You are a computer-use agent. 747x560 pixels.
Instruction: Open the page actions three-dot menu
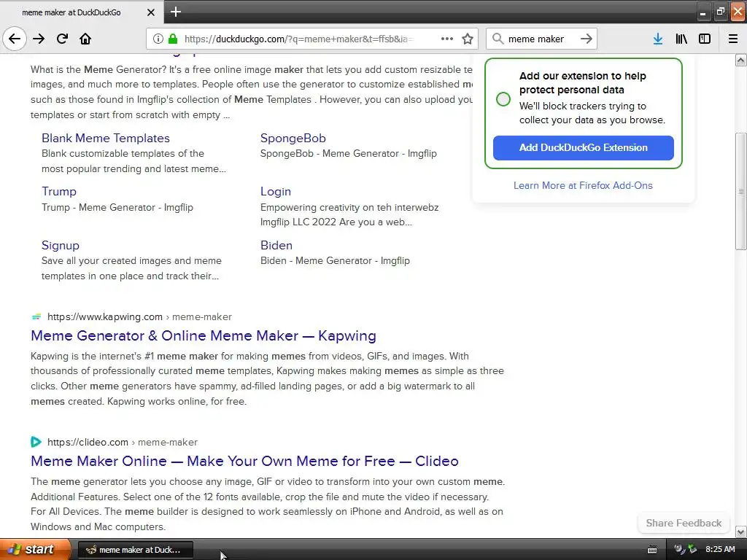tap(447, 39)
